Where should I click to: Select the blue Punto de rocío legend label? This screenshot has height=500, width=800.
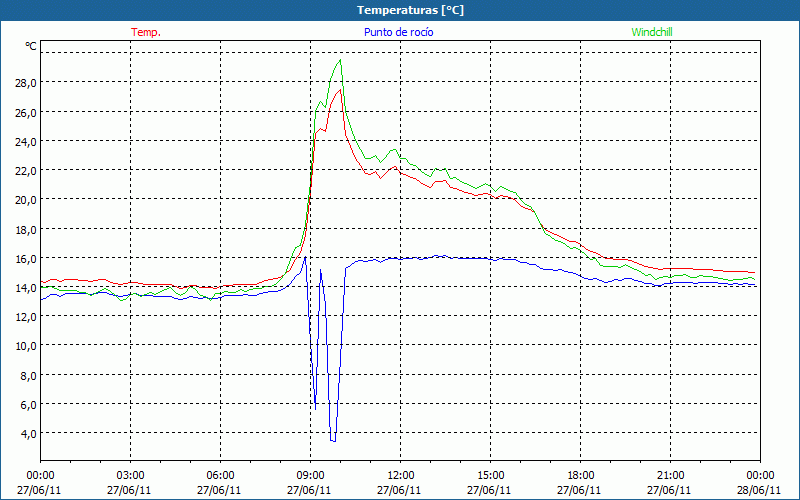click(x=398, y=32)
